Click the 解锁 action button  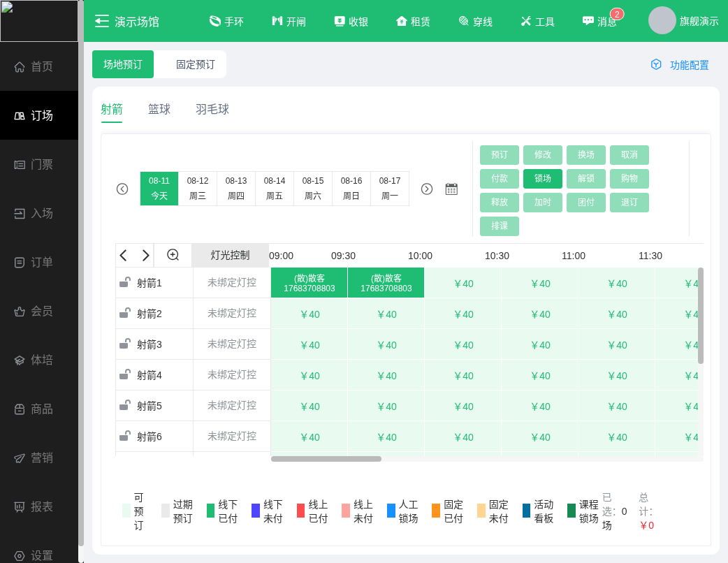(x=586, y=179)
